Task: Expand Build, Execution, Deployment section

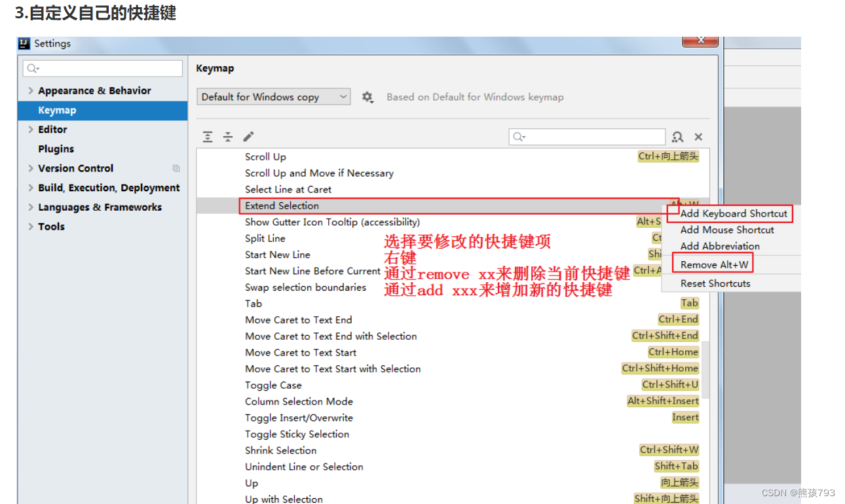Action: tap(31, 188)
